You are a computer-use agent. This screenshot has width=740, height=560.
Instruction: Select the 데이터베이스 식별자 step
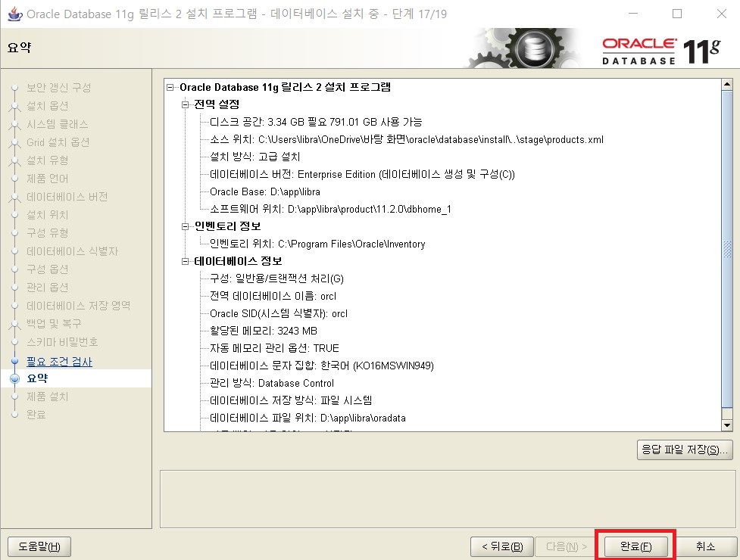pyautogui.click(x=72, y=251)
